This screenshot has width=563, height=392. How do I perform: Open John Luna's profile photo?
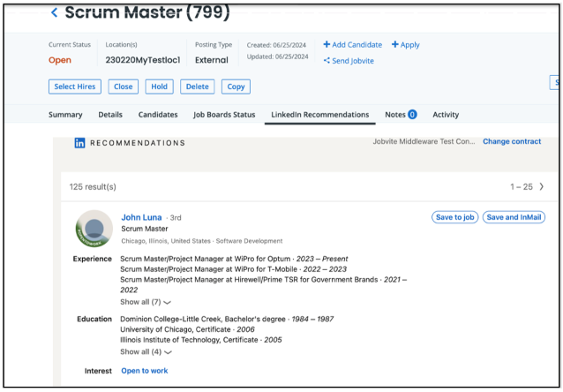click(x=94, y=229)
